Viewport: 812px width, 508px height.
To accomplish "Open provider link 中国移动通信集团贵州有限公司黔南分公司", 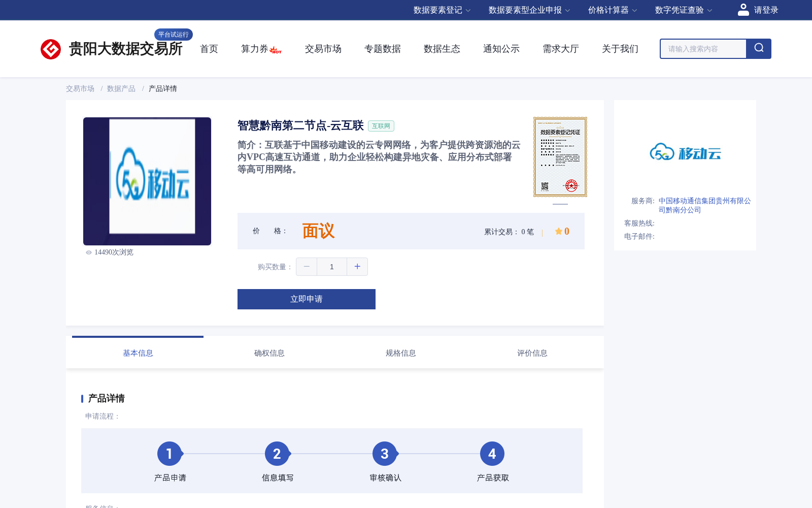I will point(705,205).
